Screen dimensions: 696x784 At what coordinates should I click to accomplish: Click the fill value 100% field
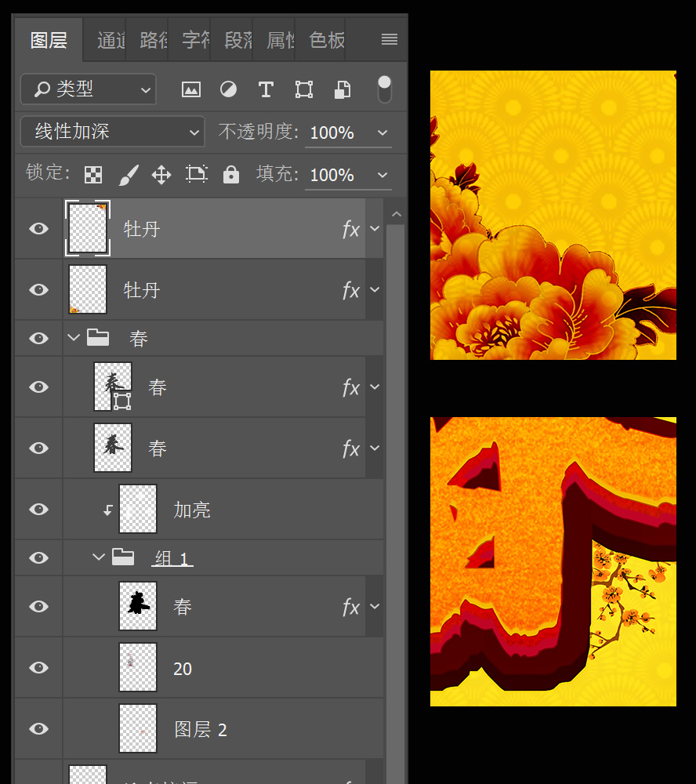(332, 175)
